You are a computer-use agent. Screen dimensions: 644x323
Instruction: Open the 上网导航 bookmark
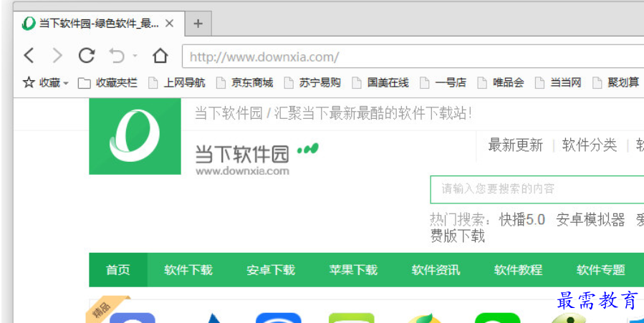(177, 83)
